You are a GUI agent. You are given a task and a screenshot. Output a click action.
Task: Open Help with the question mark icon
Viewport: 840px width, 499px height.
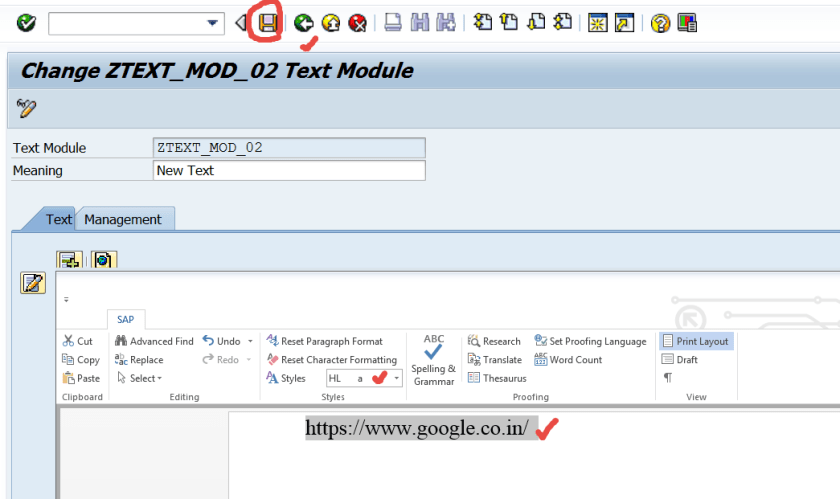click(660, 23)
